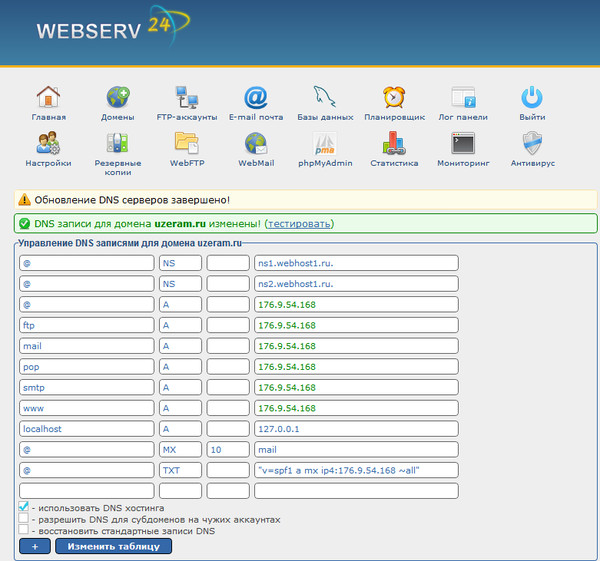Image resolution: width=600 pixels, height=561 pixels.
Task: Click the bold domain 'uzeram.ru' in success notice
Action: point(180,223)
